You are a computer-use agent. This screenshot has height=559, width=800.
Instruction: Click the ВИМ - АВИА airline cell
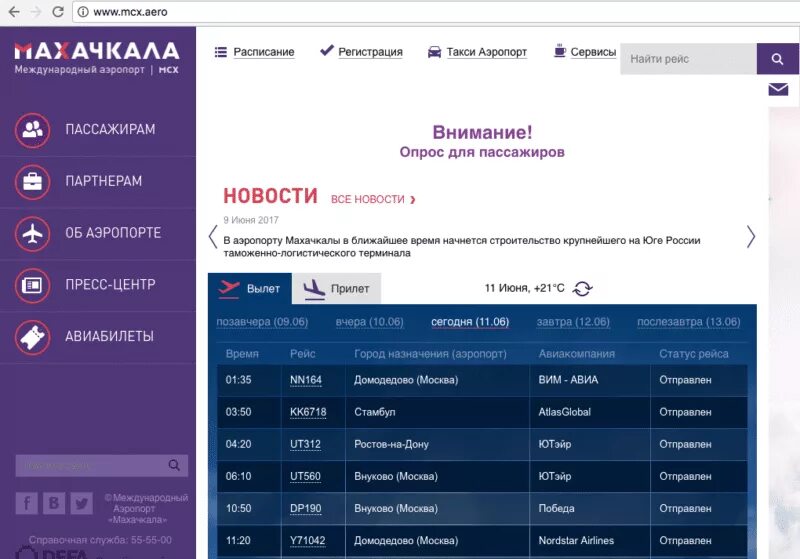coord(590,380)
